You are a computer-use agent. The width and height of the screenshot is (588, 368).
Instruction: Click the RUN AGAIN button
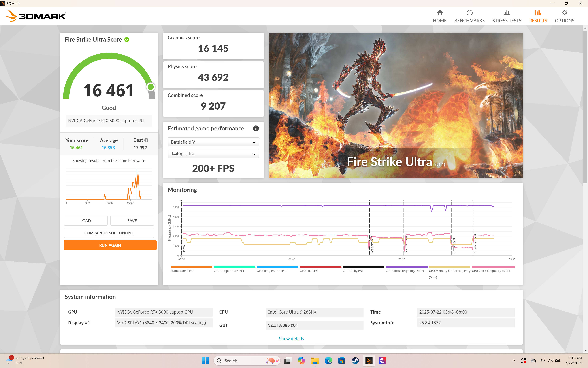[x=110, y=245]
